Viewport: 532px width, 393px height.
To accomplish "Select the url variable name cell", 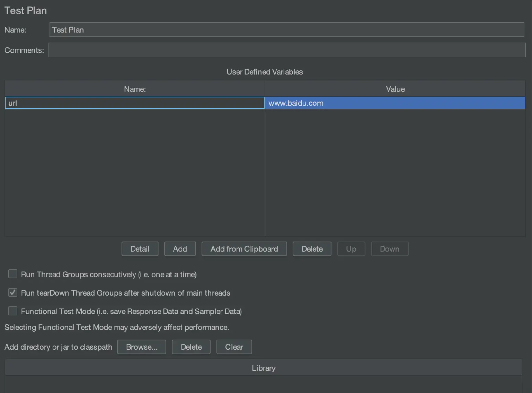I will 134,103.
